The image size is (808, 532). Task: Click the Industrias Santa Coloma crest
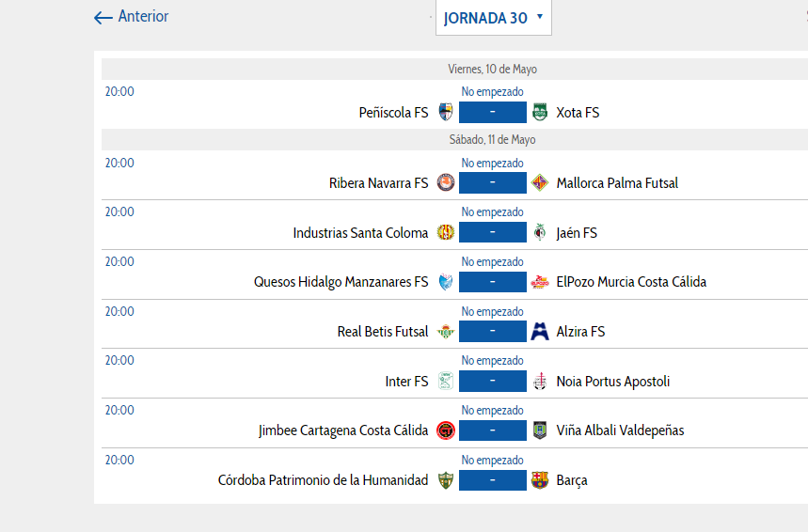446,232
